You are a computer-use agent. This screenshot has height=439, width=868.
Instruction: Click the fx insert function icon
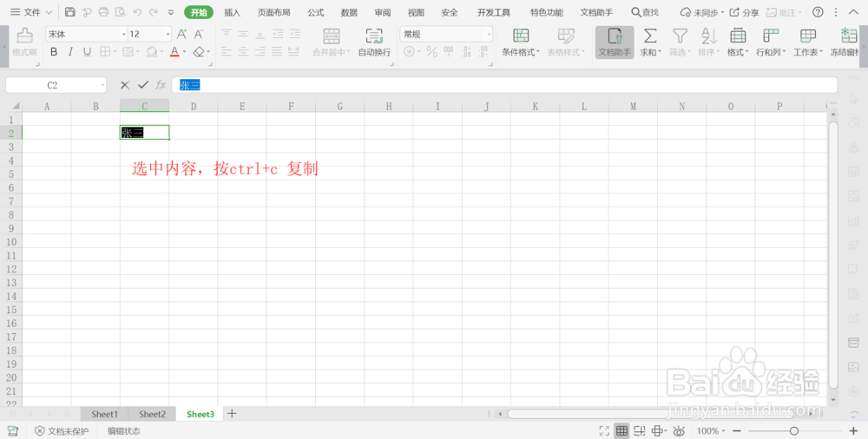click(161, 85)
